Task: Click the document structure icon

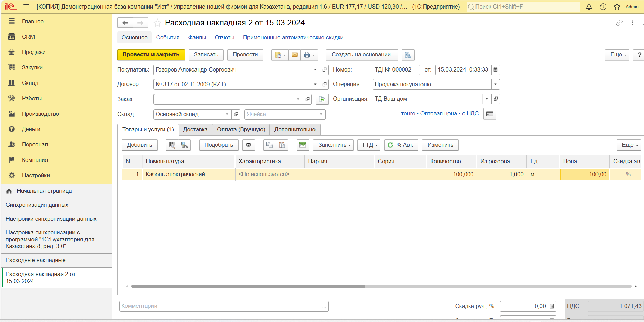Action: click(408, 55)
